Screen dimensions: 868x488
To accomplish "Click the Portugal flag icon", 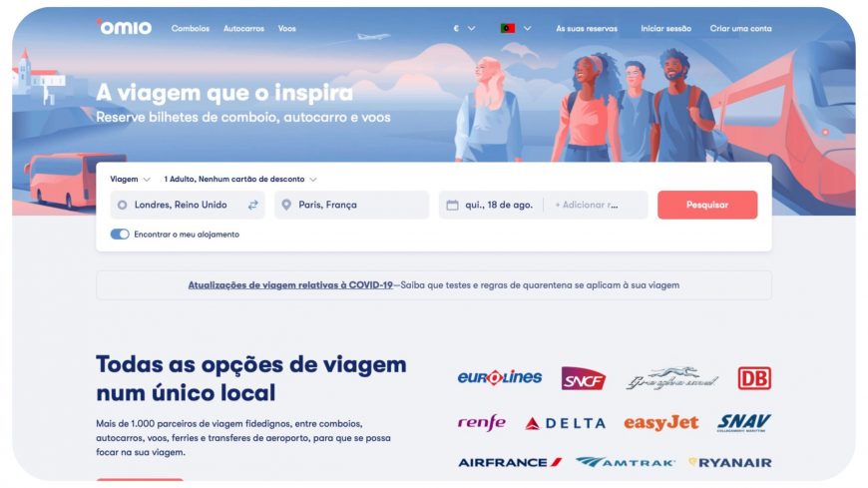I will (x=508, y=28).
